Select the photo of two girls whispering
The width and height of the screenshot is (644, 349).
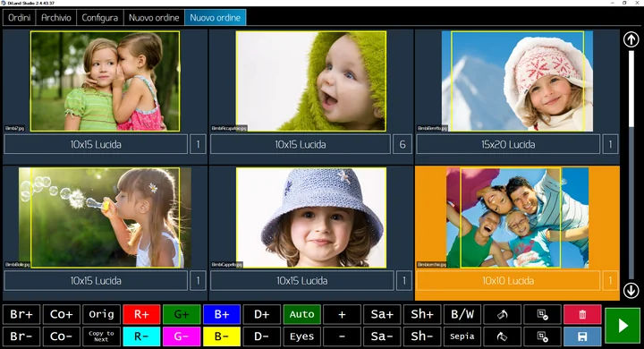pos(105,81)
